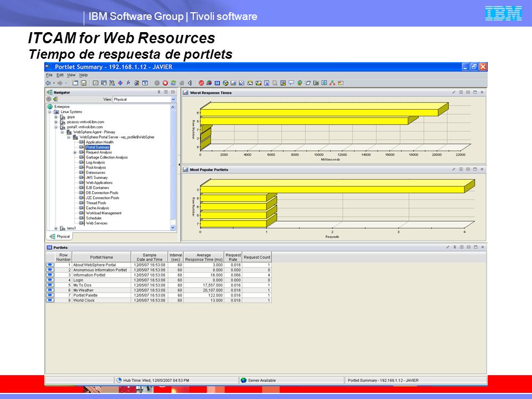Click the Browser globe toolbar icon
The image size is (532, 399).
[x=300, y=83]
